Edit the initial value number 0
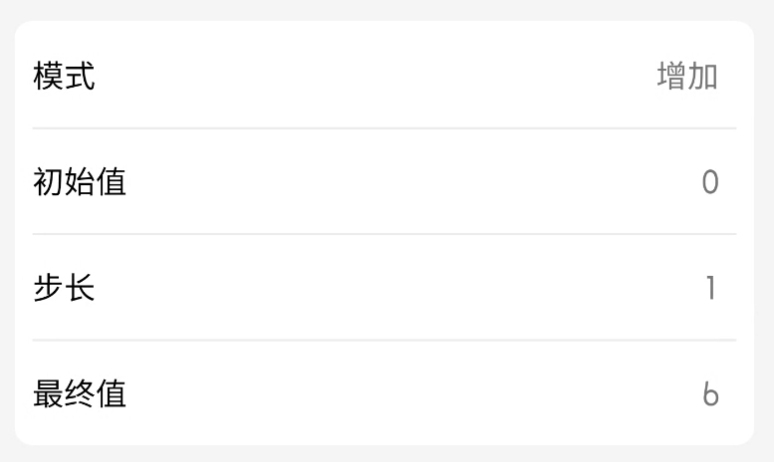Viewport: 774px width, 462px height. (x=710, y=183)
